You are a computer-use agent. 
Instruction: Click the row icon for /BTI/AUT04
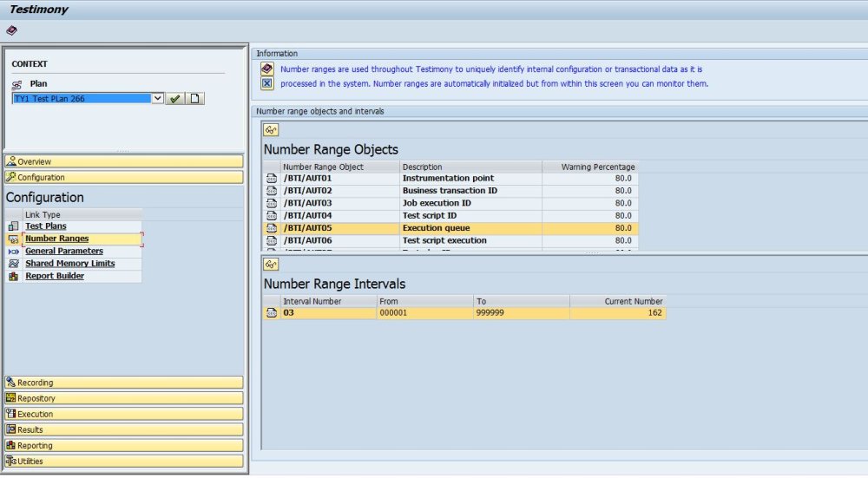pyautogui.click(x=272, y=216)
